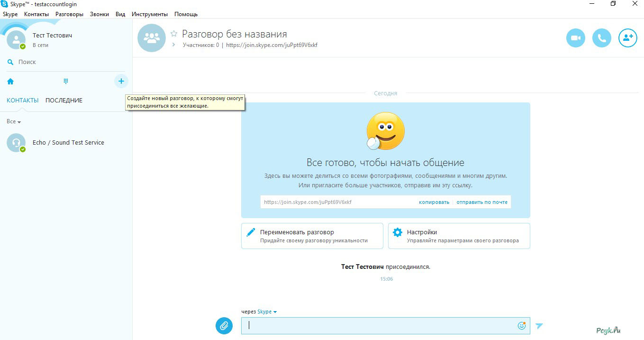Open the через Skype dropdown
This screenshot has width=644, height=340.
(x=267, y=312)
